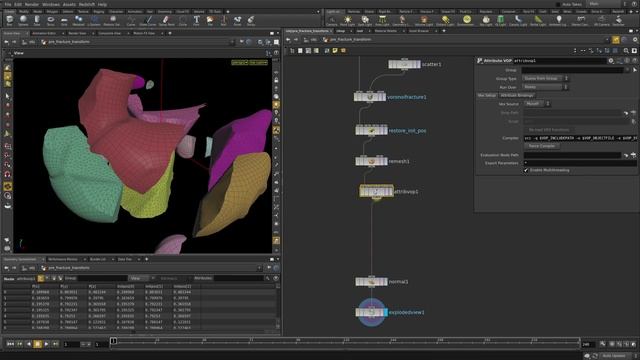This screenshot has width=640, height=360.
Task: Jump to first frame on playbar
Action: [x=10, y=344]
